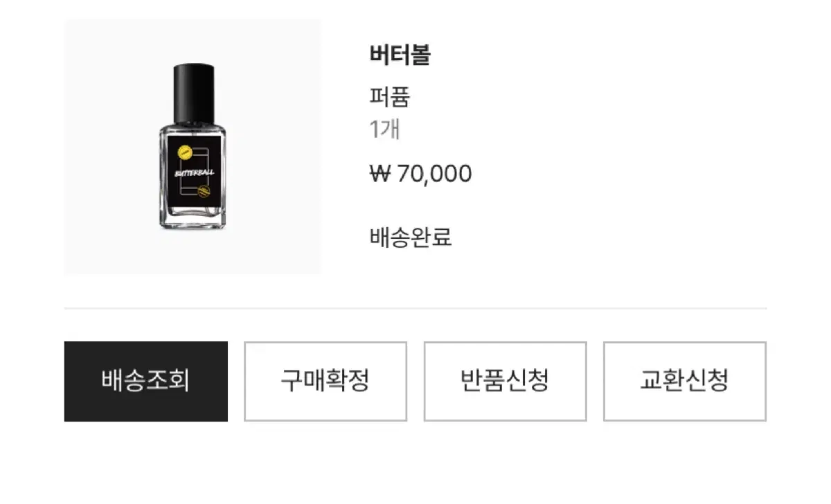831x504 pixels.
Task: Click the 70,000 price text
Action: [434, 173]
